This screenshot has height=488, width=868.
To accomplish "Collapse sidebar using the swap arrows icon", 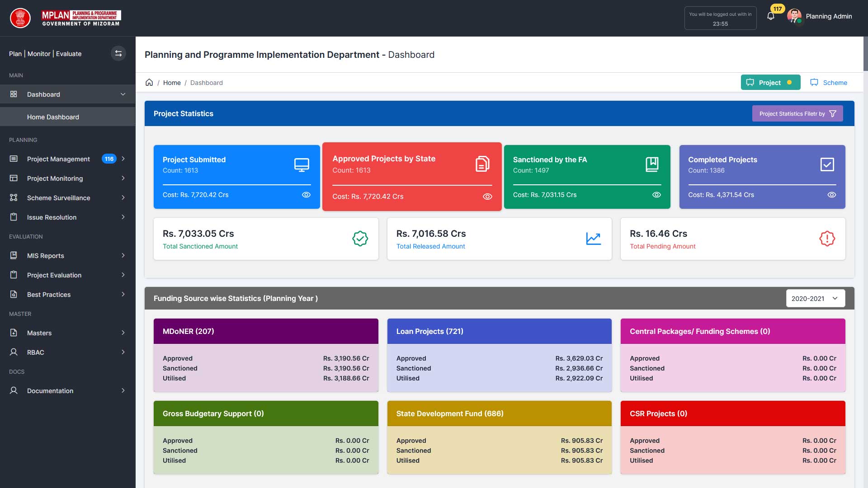I will pyautogui.click(x=118, y=53).
